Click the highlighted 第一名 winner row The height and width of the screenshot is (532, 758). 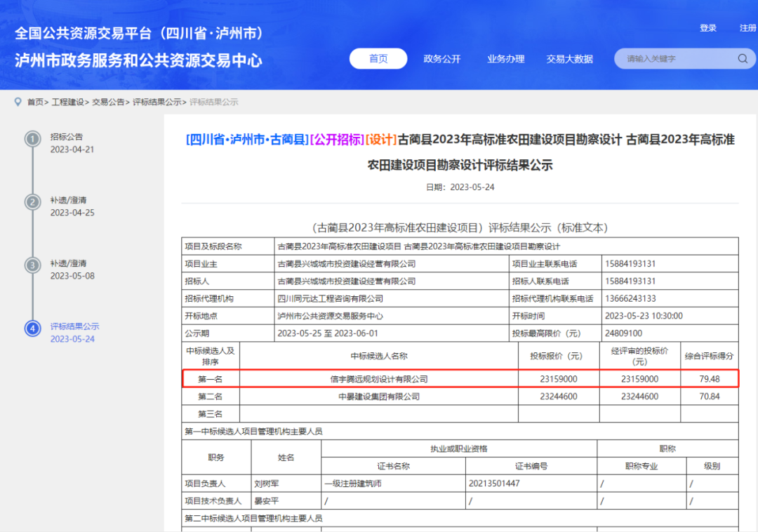click(463, 378)
